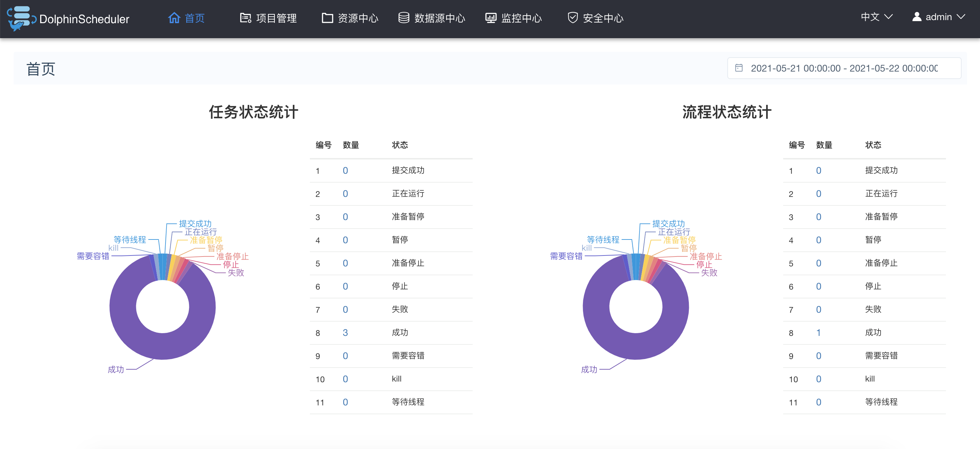
Task: Click the DolphinScheduler dolphin logo
Action: click(20, 18)
